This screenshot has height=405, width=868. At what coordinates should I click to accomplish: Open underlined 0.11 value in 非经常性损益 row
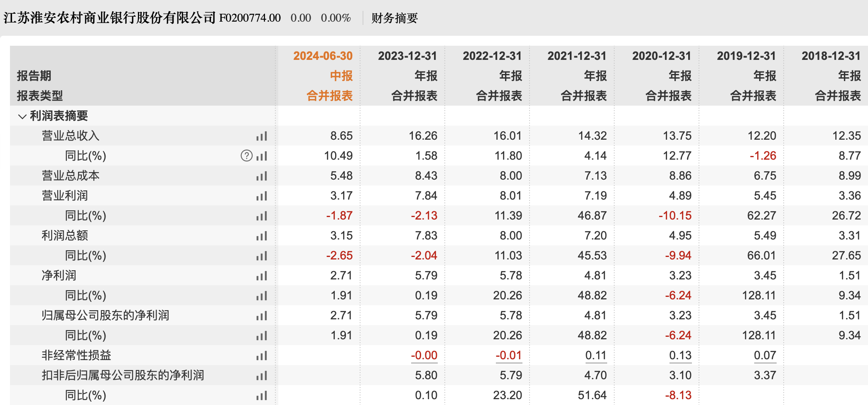pos(596,356)
